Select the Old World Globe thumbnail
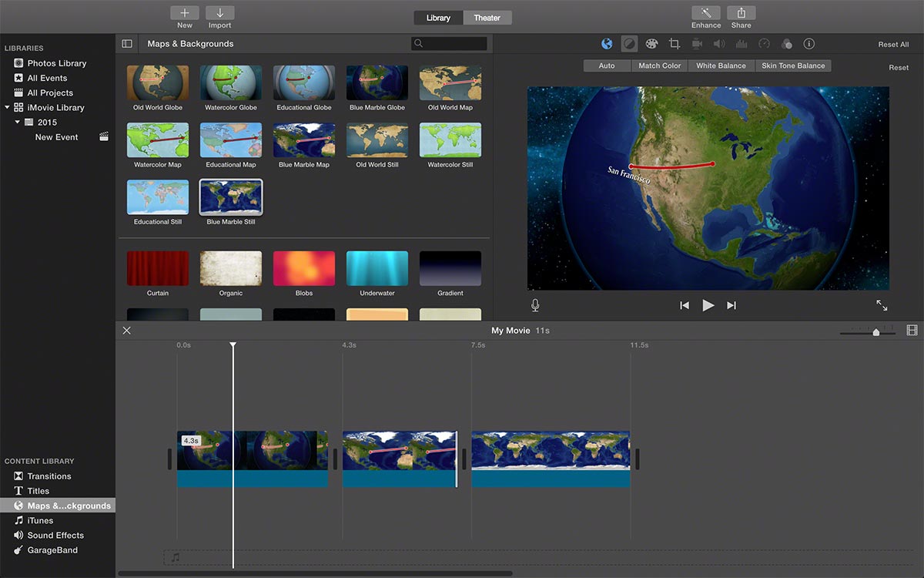 click(x=158, y=83)
